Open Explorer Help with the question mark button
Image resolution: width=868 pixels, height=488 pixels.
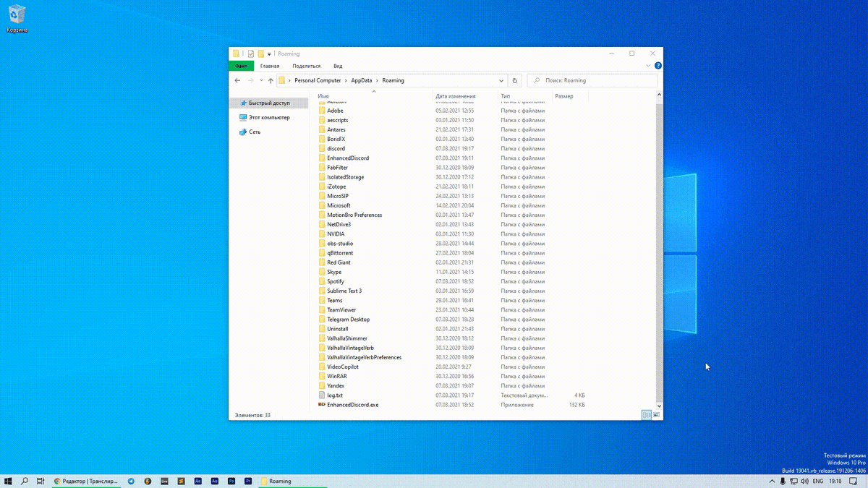(x=658, y=65)
